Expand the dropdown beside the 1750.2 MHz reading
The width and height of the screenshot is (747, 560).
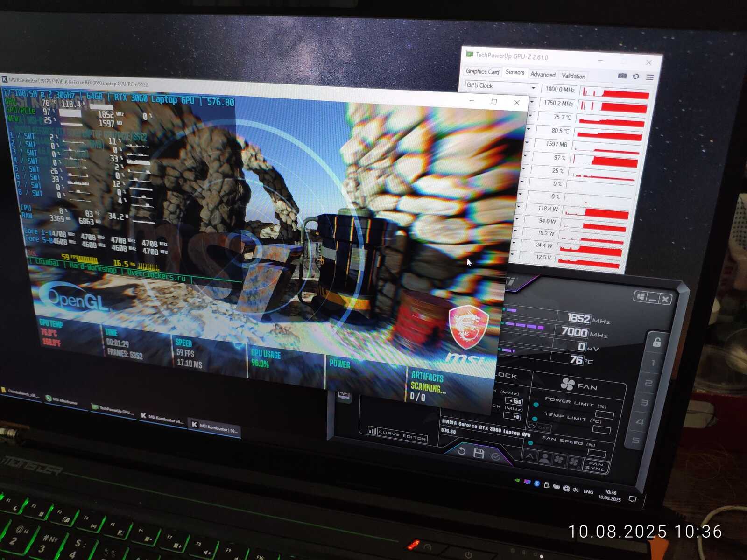pos(532,102)
